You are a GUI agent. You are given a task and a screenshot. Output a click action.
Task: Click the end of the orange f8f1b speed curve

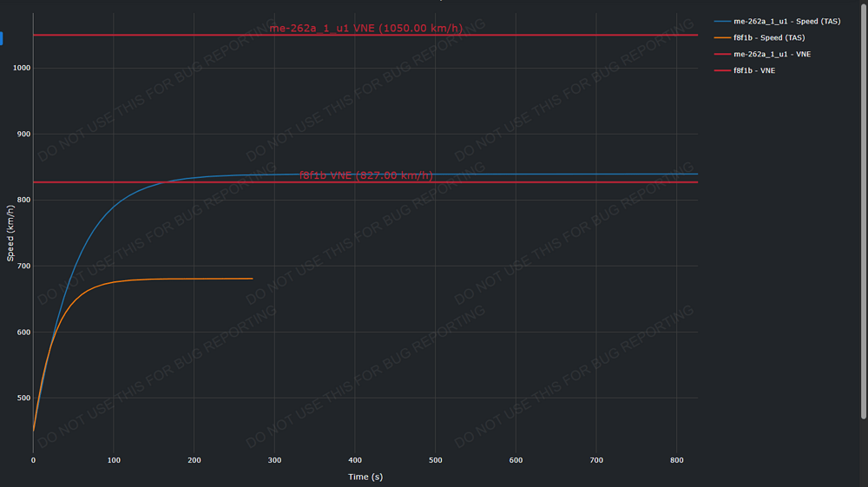(253, 279)
